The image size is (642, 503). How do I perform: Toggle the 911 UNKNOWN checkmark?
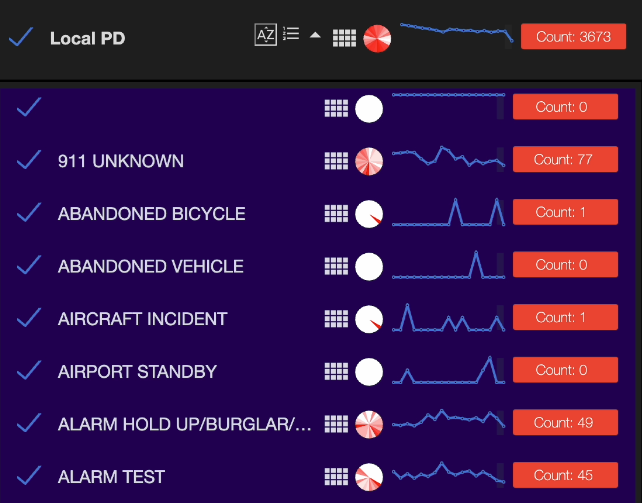(x=29, y=159)
